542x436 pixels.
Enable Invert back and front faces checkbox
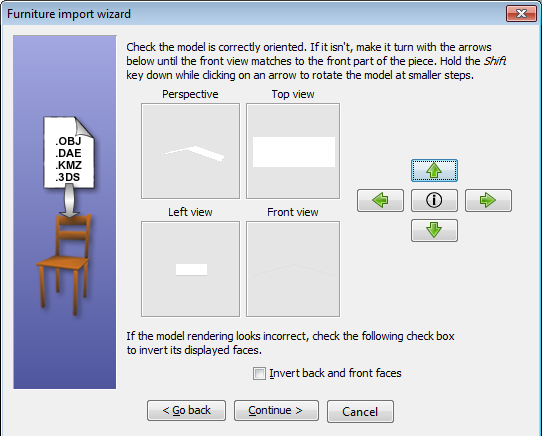coord(259,373)
